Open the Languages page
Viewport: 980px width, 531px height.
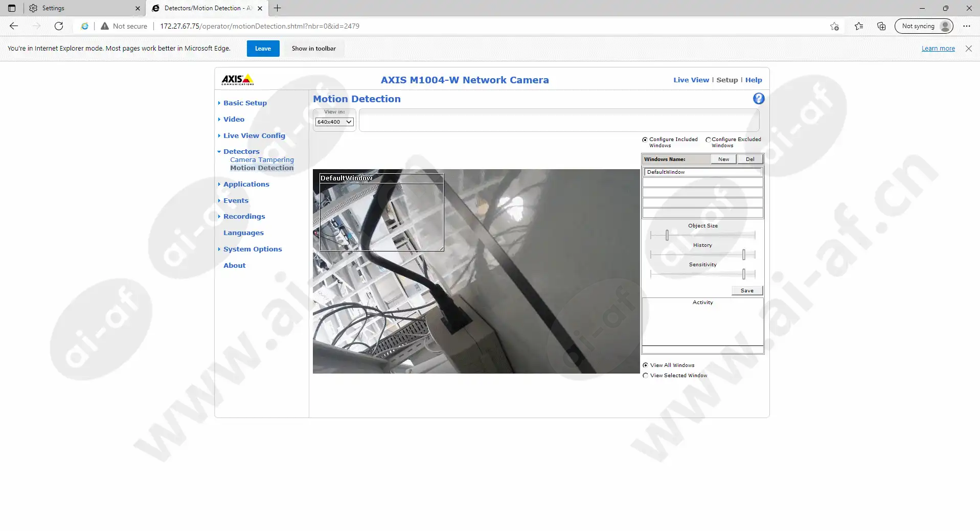pyautogui.click(x=243, y=233)
